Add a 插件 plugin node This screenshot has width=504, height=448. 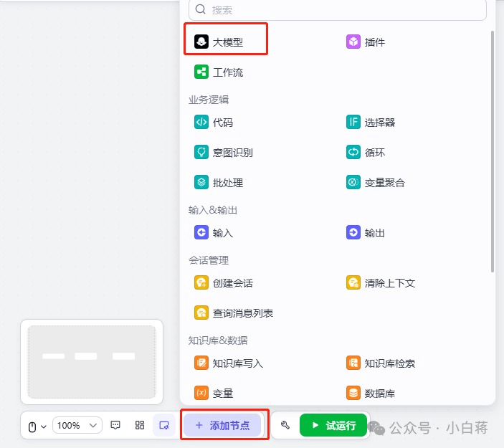pyautogui.click(x=366, y=42)
